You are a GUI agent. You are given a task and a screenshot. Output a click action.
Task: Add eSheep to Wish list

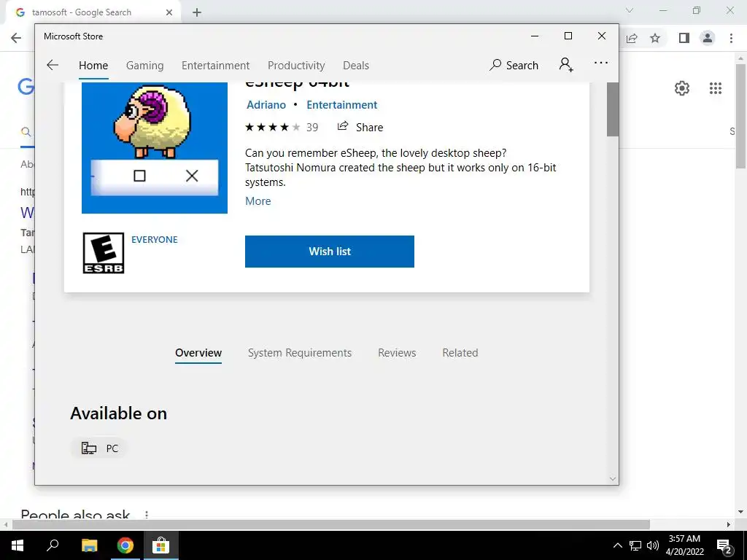[330, 252]
